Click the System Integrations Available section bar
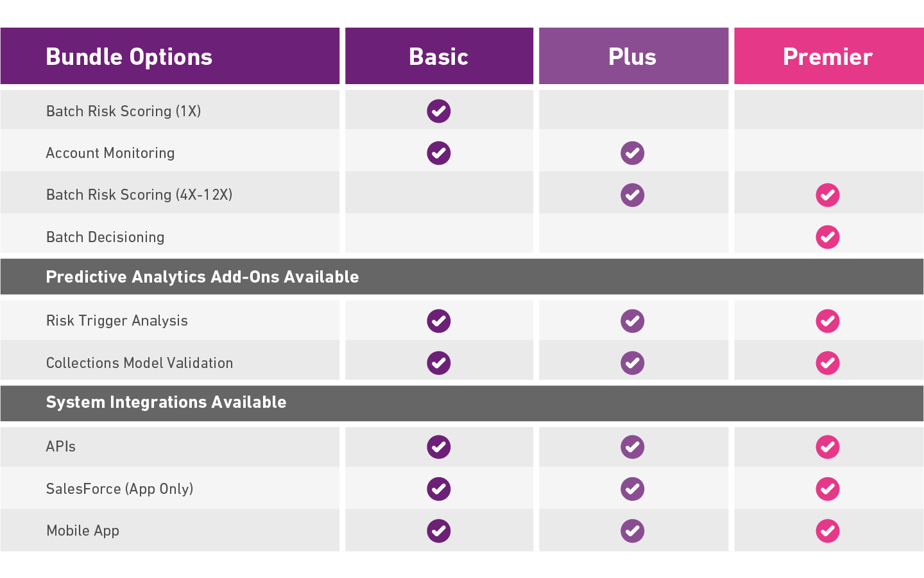The width and height of the screenshot is (924, 578). (166, 403)
